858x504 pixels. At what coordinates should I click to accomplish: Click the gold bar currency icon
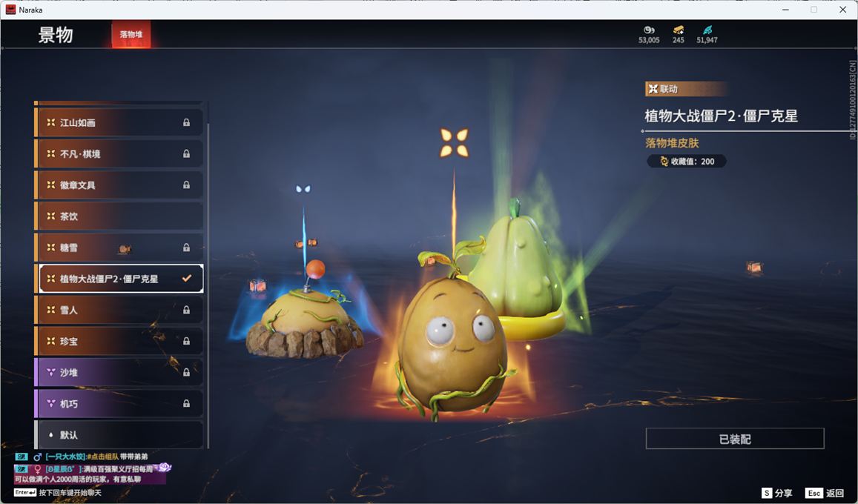[679, 30]
